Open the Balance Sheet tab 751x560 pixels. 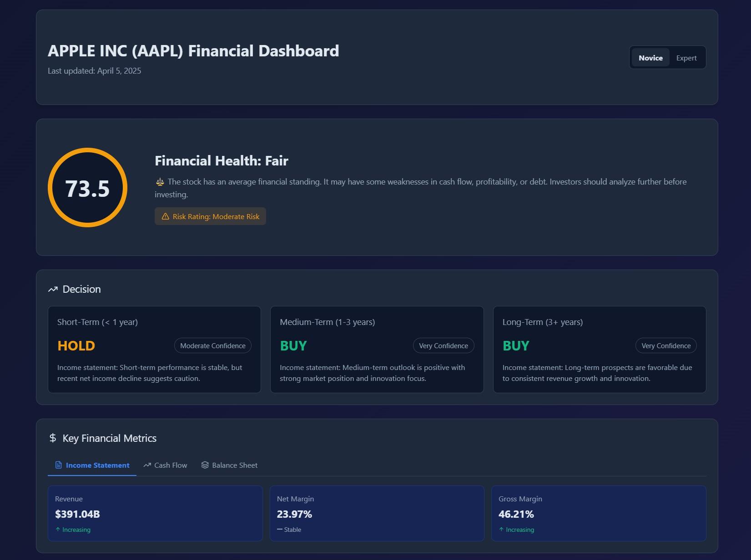(229, 465)
